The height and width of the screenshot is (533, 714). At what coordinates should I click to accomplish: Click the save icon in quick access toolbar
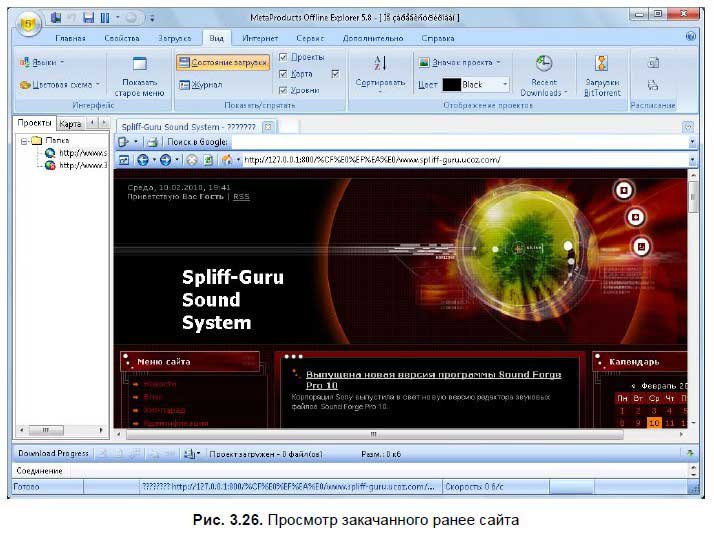click(x=88, y=17)
